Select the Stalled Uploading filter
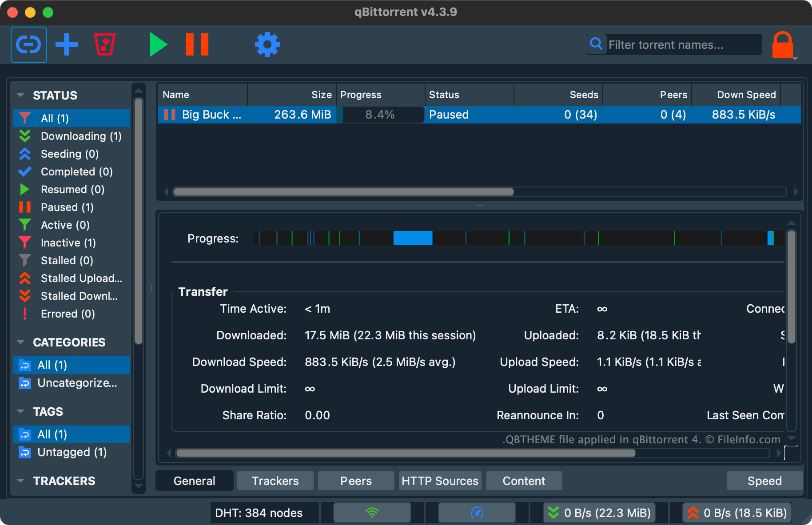 pyautogui.click(x=72, y=278)
